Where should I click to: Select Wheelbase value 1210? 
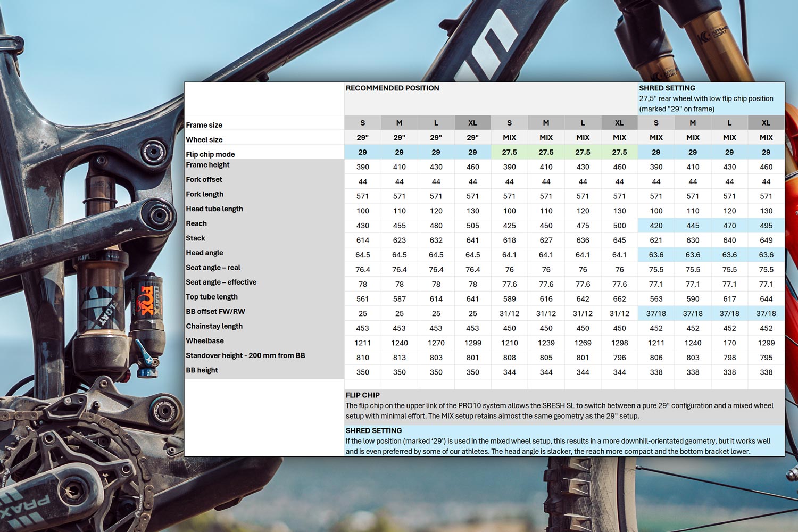pos(510,343)
